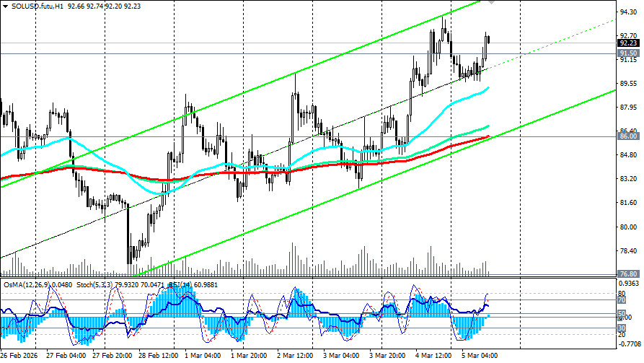Click the 92.70 price axis value

[628, 36]
